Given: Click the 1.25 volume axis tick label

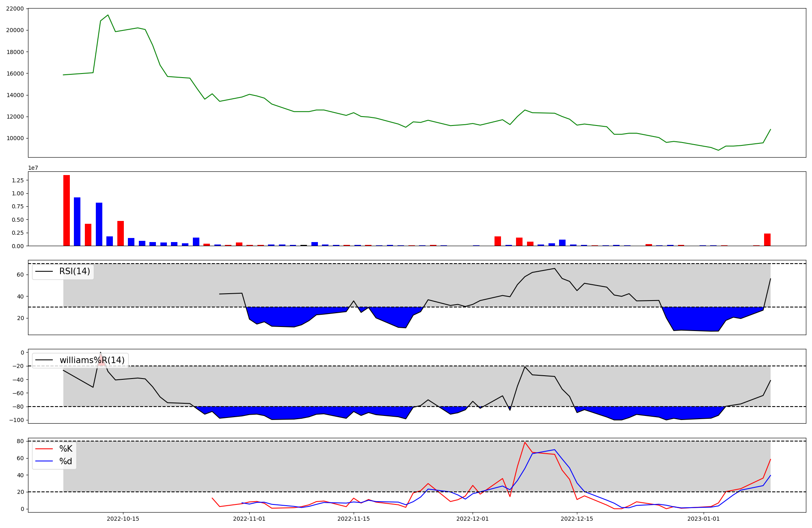Looking at the screenshot, I should (17, 180).
